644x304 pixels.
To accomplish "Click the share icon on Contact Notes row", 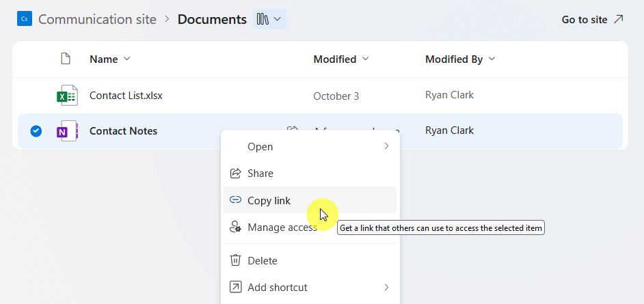I will (292, 130).
